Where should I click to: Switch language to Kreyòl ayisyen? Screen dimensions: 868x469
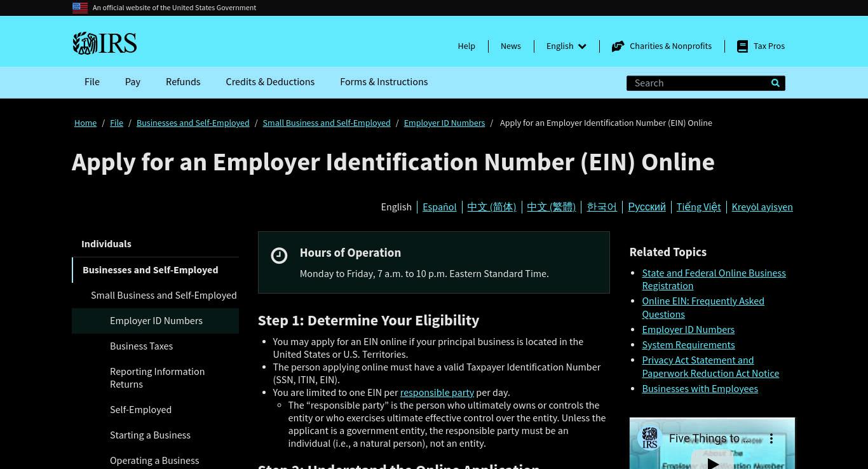coord(762,207)
